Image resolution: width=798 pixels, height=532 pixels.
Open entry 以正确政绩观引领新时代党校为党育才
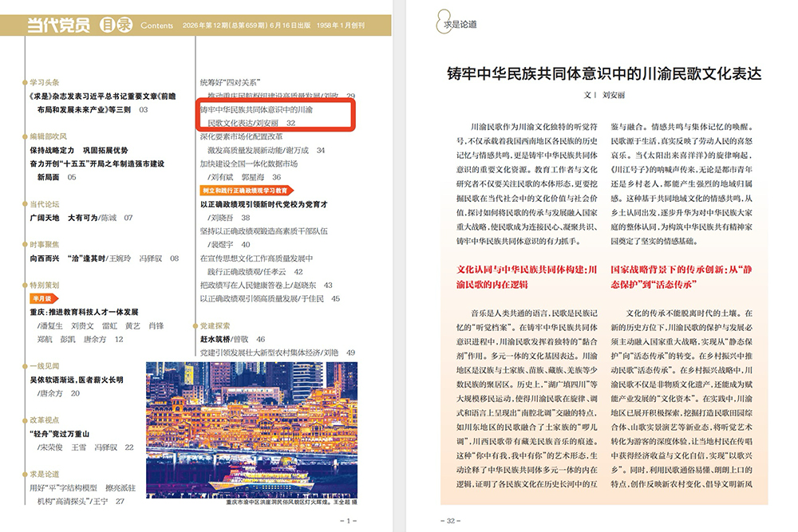pyautogui.click(x=263, y=204)
